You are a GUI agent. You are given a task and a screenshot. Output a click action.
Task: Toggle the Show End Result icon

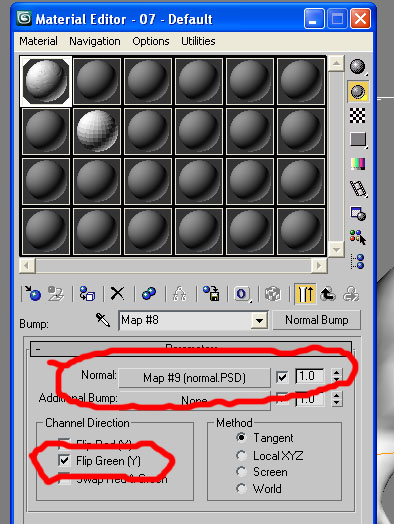[x=305, y=294]
